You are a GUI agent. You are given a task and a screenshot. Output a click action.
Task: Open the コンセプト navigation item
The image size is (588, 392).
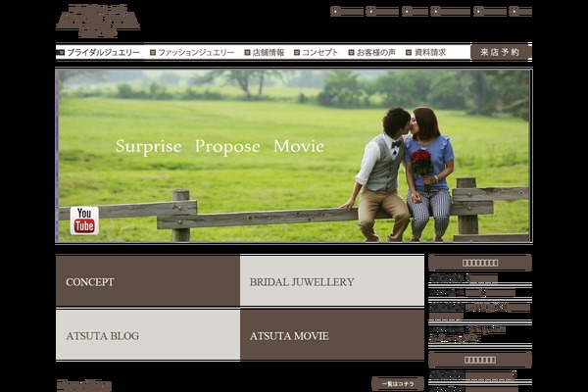coord(317,53)
